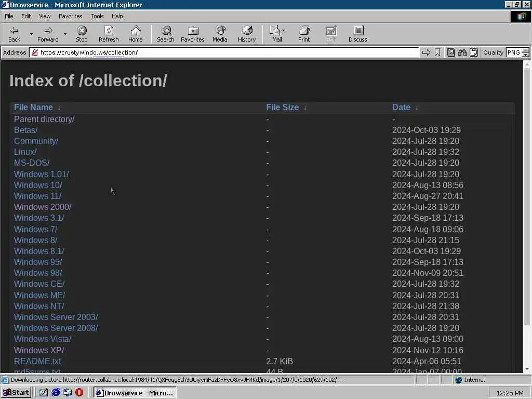Click the vertical scrollbar thumb
The image size is (532, 399).
[527, 197]
